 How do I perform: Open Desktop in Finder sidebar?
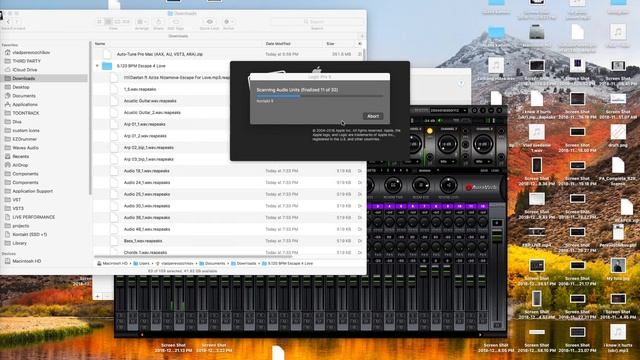click(x=21, y=87)
